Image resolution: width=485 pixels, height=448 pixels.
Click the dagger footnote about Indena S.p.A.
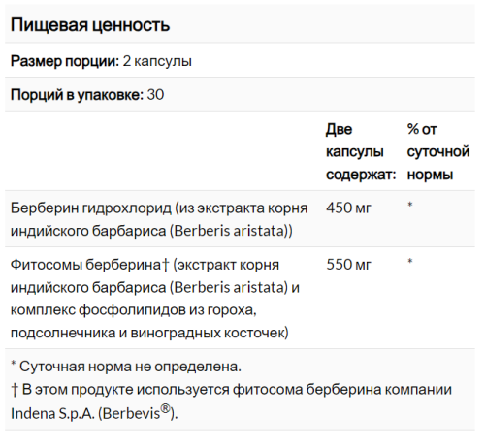(231, 401)
